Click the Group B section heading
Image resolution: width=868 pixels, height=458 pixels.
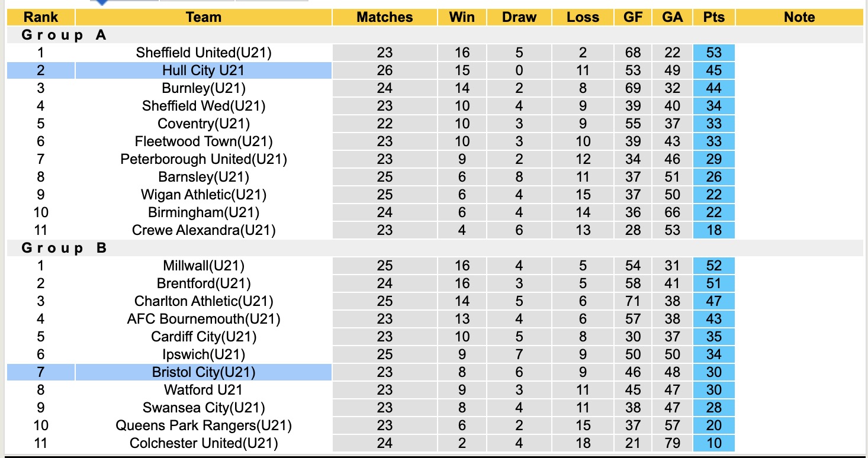pyautogui.click(x=64, y=248)
